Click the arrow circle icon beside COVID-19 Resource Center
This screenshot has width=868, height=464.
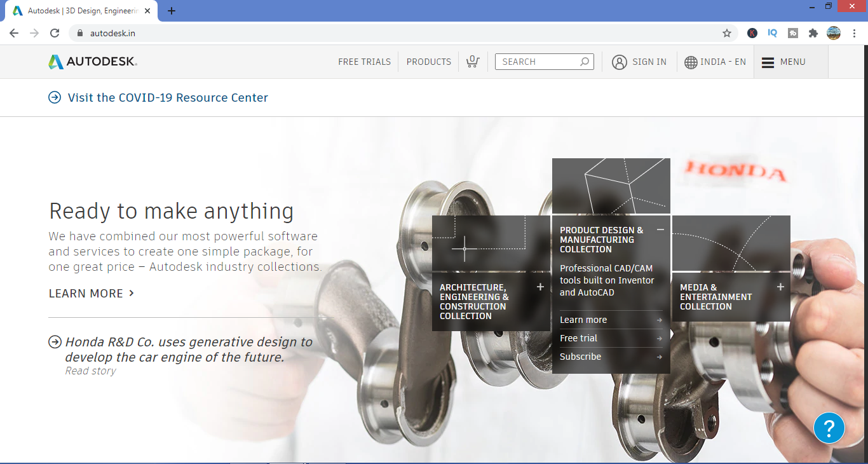coord(55,97)
